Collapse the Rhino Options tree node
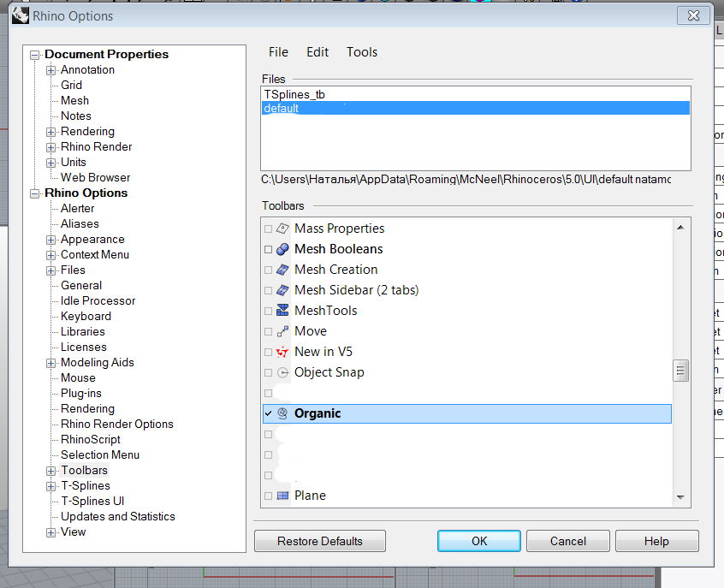724x588 pixels. [x=34, y=194]
